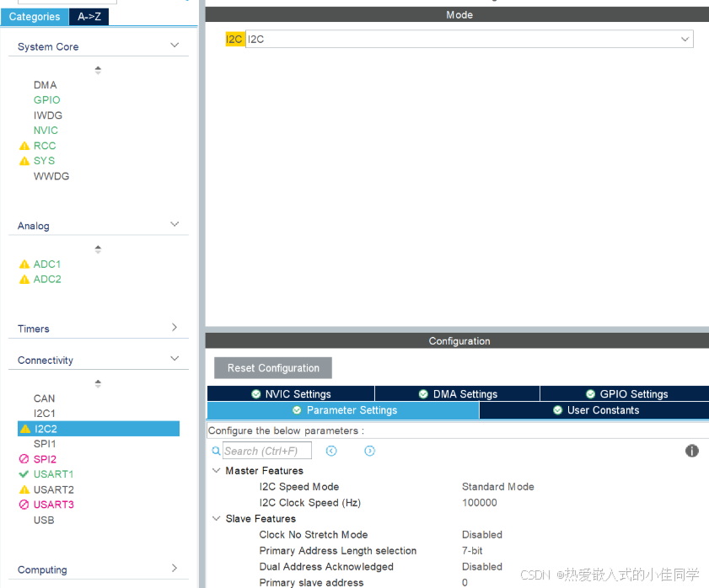The width and height of the screenshot is (709, 588).
Task: Click the USART3 conflict icon
Action: click(x=24, y=505)
